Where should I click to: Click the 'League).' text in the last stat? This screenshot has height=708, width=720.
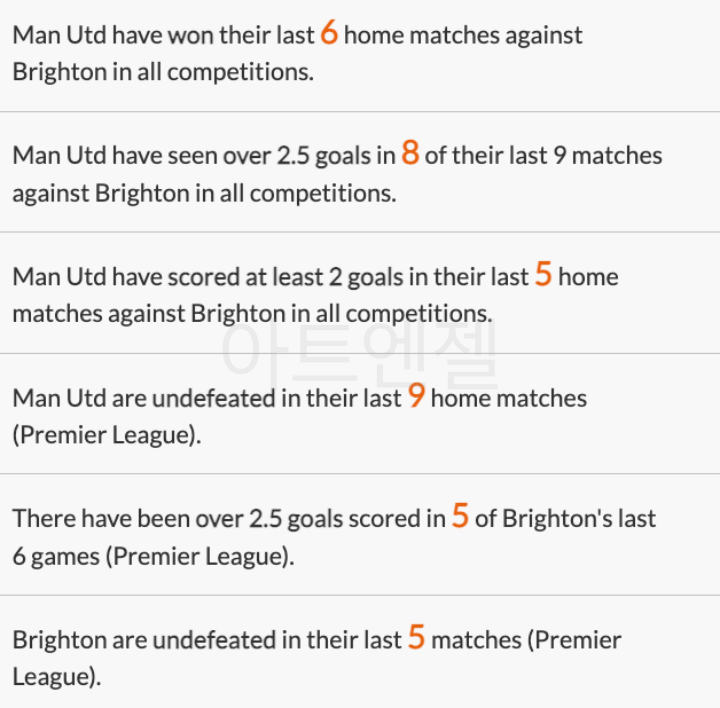click(x=57, y=677)
